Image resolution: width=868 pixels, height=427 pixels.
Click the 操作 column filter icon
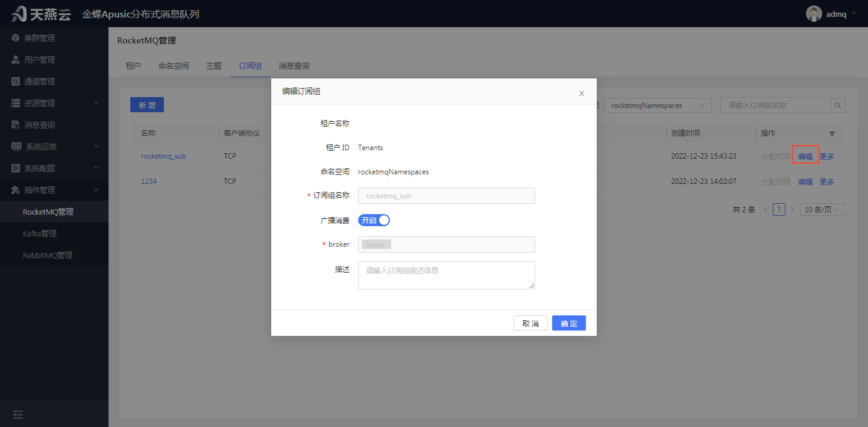(x=832, y=133)
